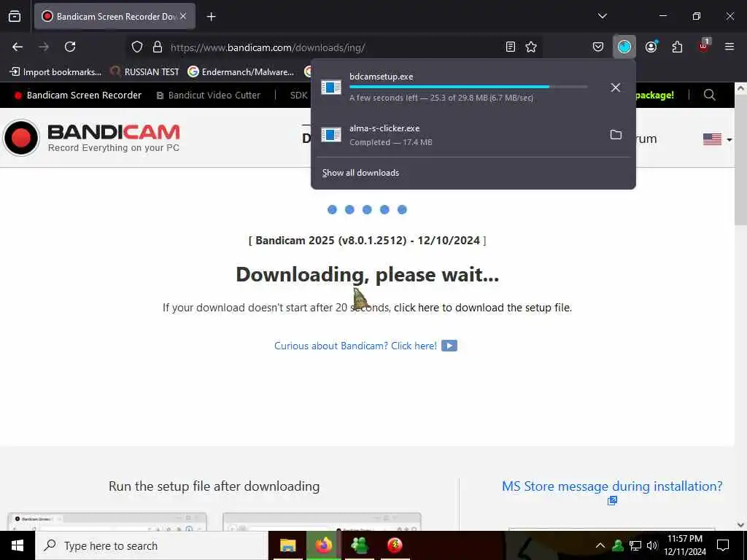Image resolution: width=747 pixels, height=560 pixels.
Task: Click the Downloads toolbar button
Action: [624, 47]
